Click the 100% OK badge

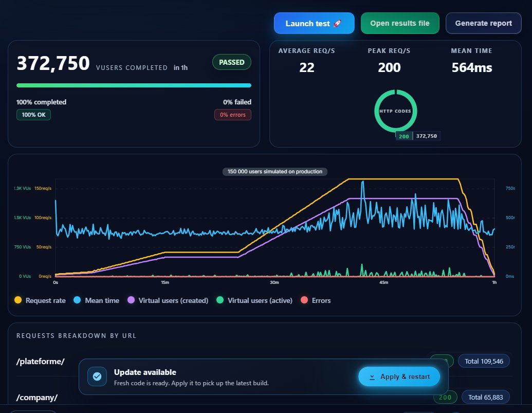(33, 115)
